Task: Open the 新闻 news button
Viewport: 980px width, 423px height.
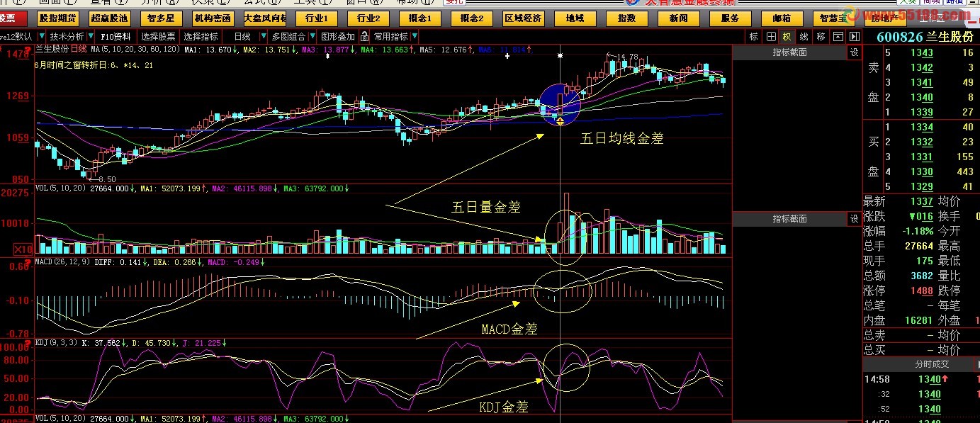Action: (x=678, y=18)
